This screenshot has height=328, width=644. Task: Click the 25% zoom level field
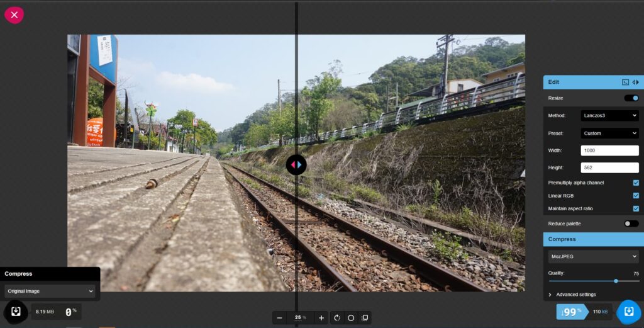click(x=300, y=318)
